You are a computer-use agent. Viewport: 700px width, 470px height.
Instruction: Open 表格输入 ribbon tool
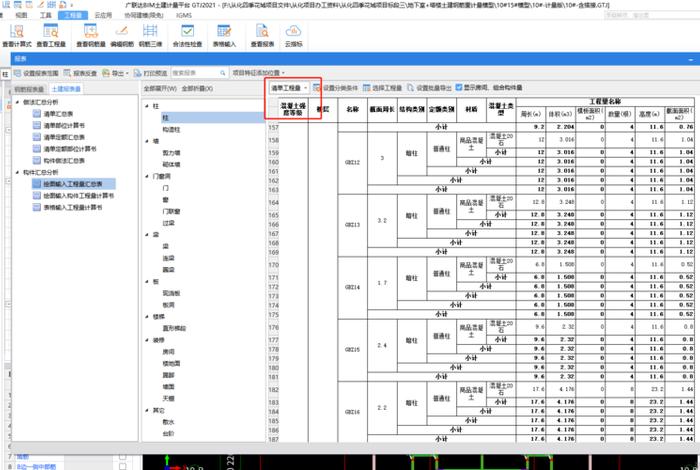pyautogui.click(x=224, y=36)
